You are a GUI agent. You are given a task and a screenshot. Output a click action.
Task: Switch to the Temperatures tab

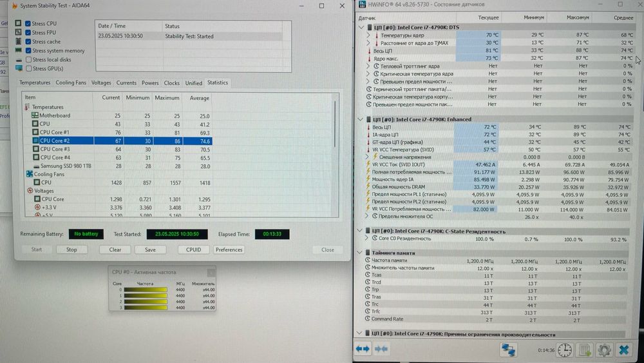[35, 83]
